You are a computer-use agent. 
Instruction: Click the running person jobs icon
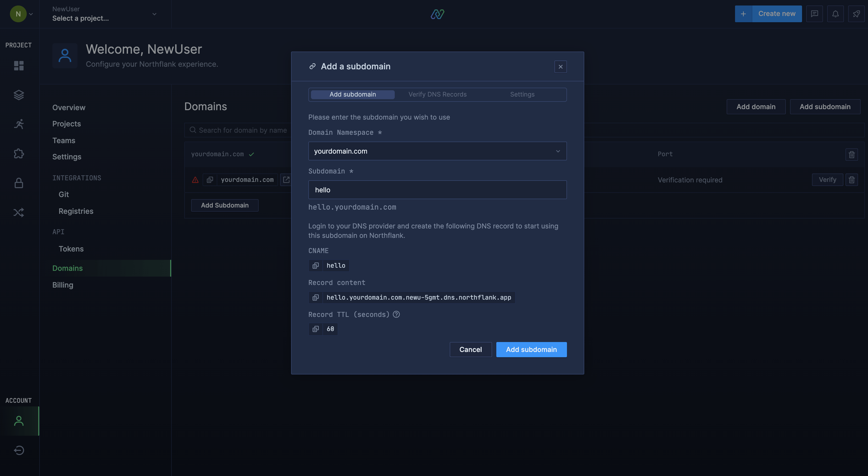click(x=19, y=124)
